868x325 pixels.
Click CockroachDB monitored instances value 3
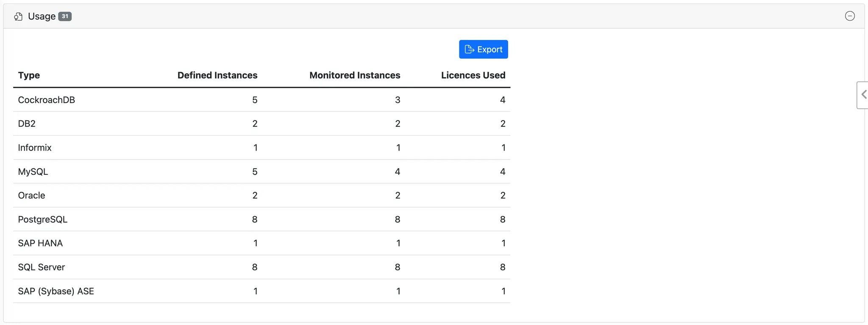tap(398, 100)
